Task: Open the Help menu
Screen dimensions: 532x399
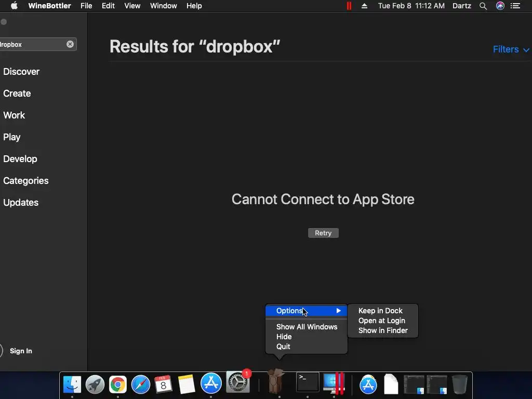Action: point(194,6)
